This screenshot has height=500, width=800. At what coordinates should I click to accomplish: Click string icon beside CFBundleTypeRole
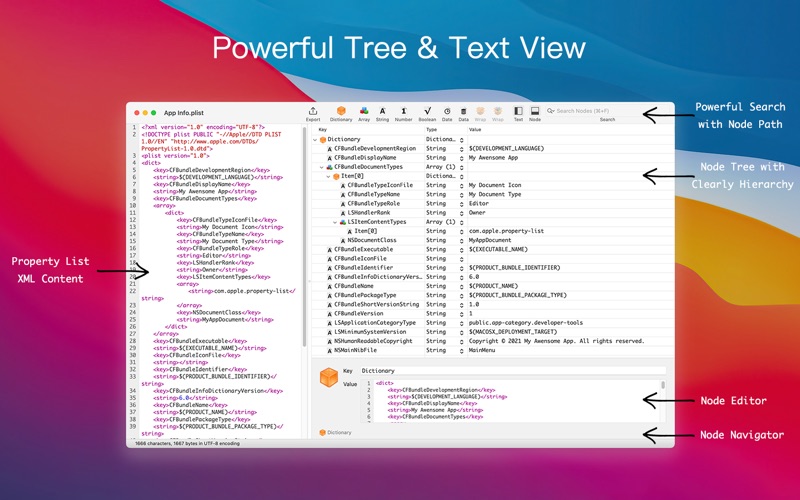coord(343,204)
